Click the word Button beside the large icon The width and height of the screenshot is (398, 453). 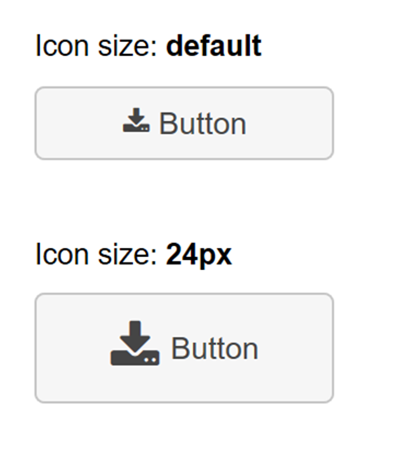(x=215, y=349)
